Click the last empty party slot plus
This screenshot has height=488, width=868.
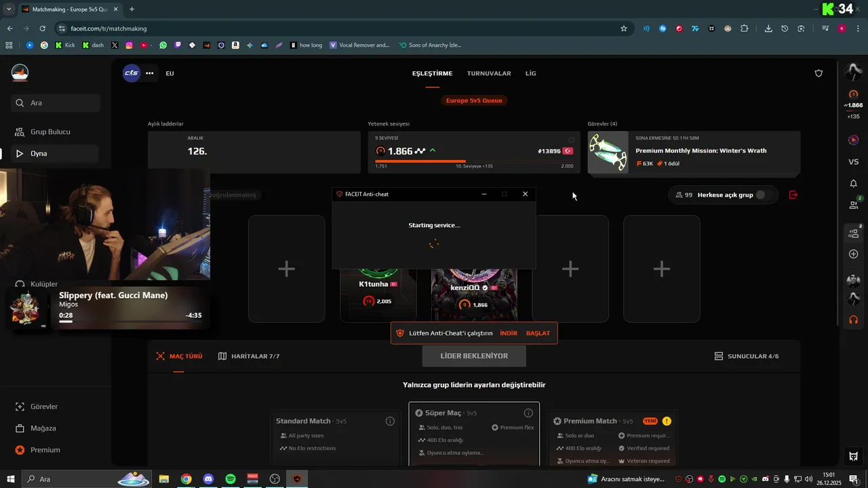coord(662,269)
